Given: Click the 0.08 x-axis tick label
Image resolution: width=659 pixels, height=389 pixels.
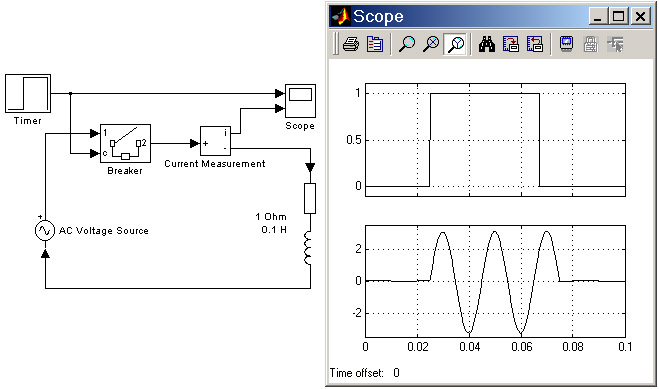Looking at the screenshot, I should (x=573, y=347).
